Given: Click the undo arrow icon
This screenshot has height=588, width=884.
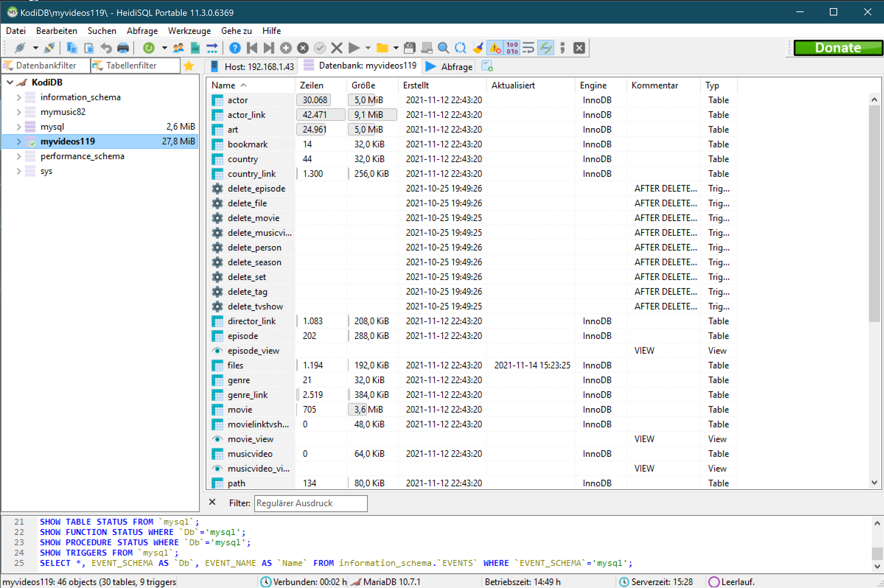Looking at the screenshot, I should pos(106,48).
